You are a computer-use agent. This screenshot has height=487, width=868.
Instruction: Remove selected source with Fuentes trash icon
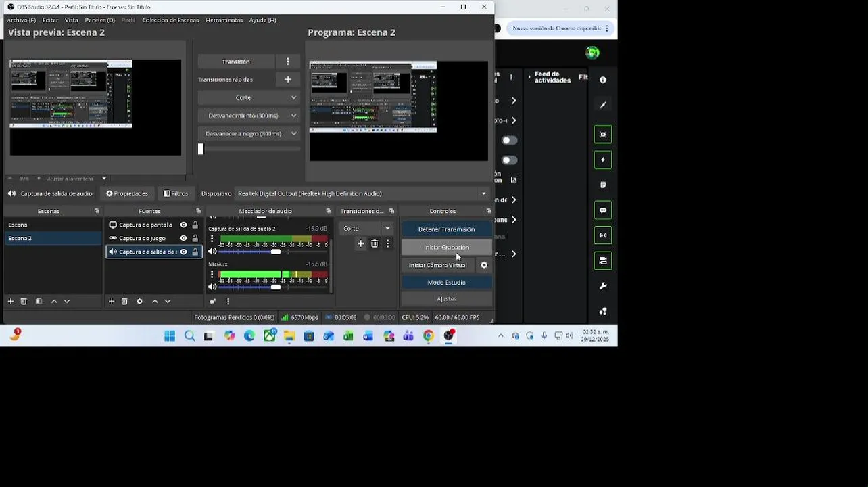(x=124, y=301)
